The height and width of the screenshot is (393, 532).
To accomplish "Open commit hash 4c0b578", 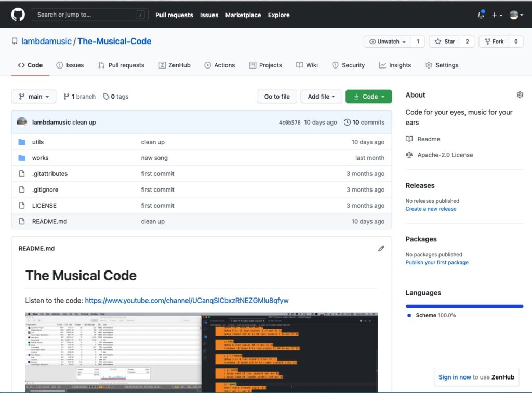I will (289, 123).
